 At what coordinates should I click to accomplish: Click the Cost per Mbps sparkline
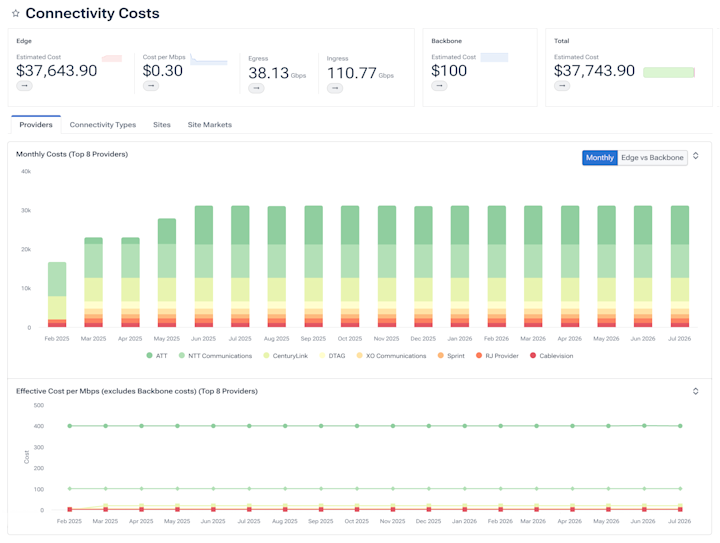209,59
